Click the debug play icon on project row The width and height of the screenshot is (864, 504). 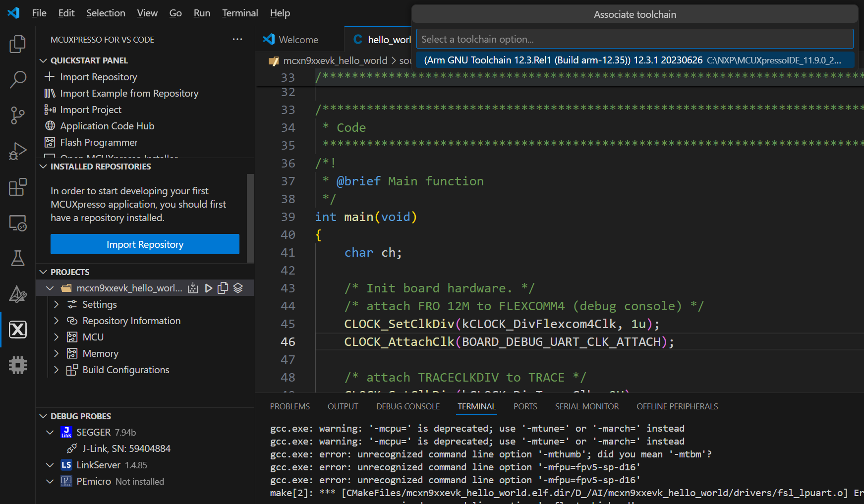point(208,288)
